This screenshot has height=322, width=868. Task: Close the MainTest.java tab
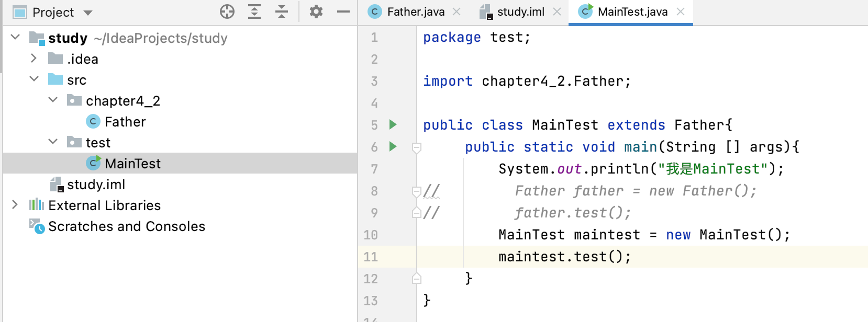[x=681, y=11]
